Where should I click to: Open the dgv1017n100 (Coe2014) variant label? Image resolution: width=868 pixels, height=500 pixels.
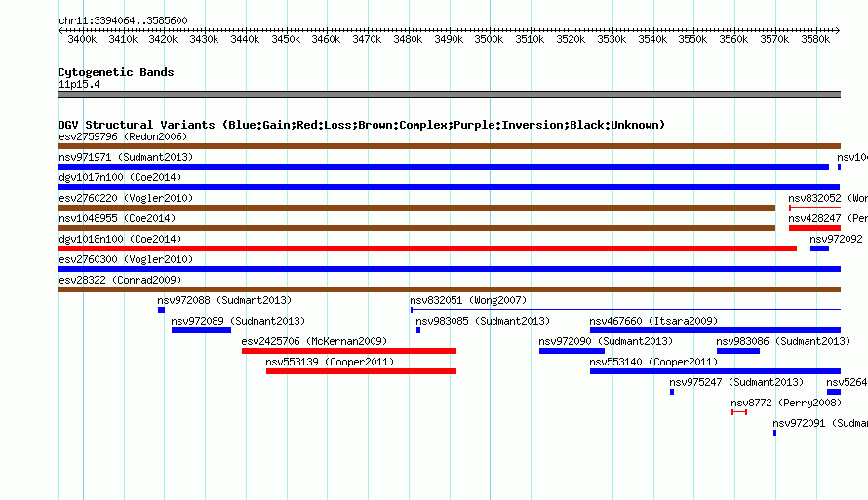click(120, 177)
